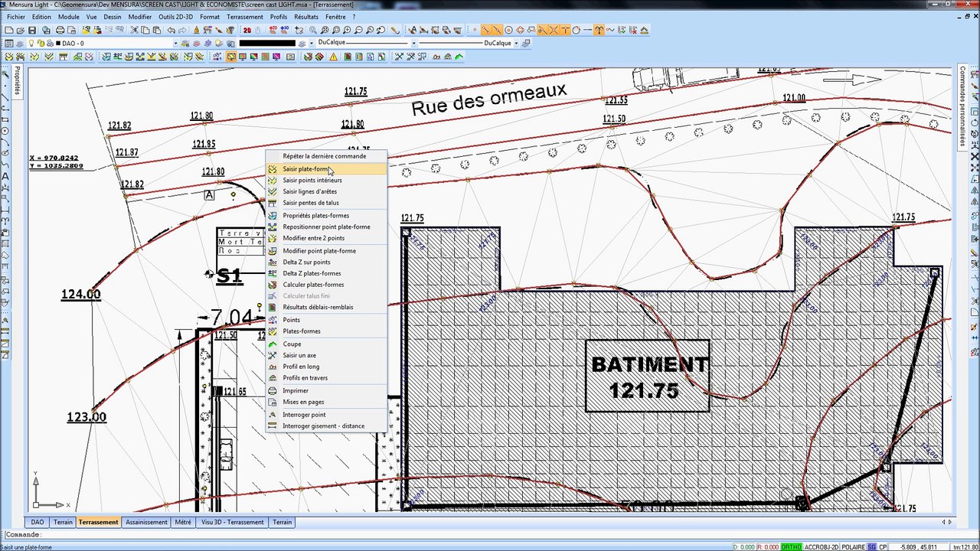Open the Propriétés side panel
This screenshot has height=551, width=980.
[17, 81]
